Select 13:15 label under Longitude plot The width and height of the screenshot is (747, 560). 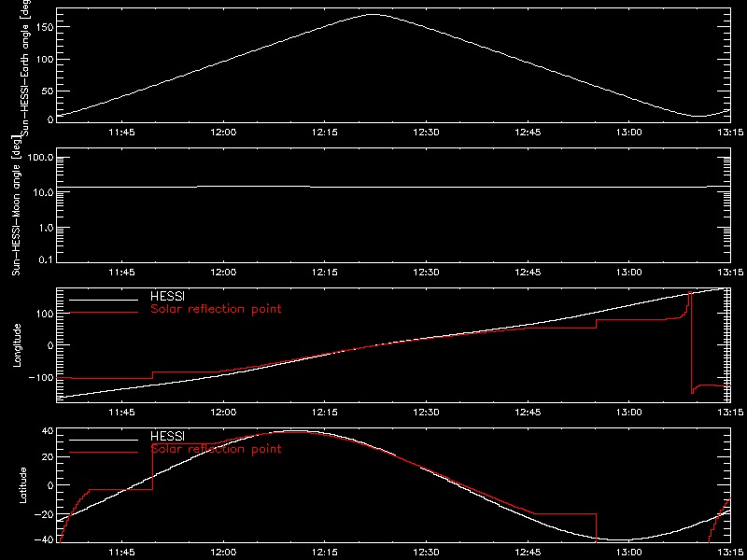730,413
